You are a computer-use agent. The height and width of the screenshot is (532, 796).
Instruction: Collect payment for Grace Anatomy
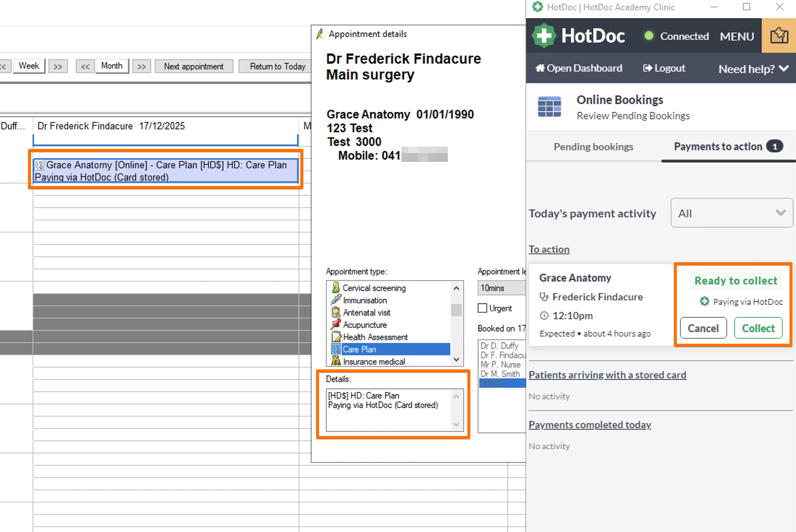758,328
